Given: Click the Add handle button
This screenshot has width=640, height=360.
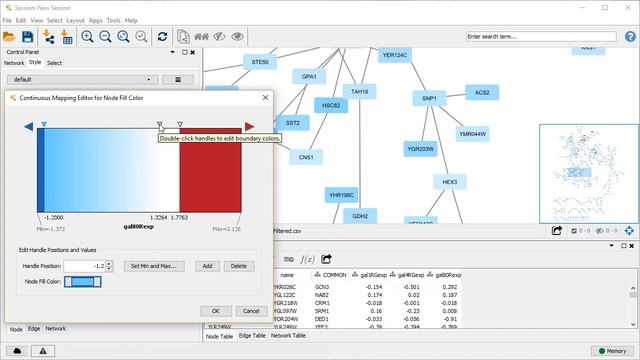Looking at the screenshot, I should (x=207, y=266).
